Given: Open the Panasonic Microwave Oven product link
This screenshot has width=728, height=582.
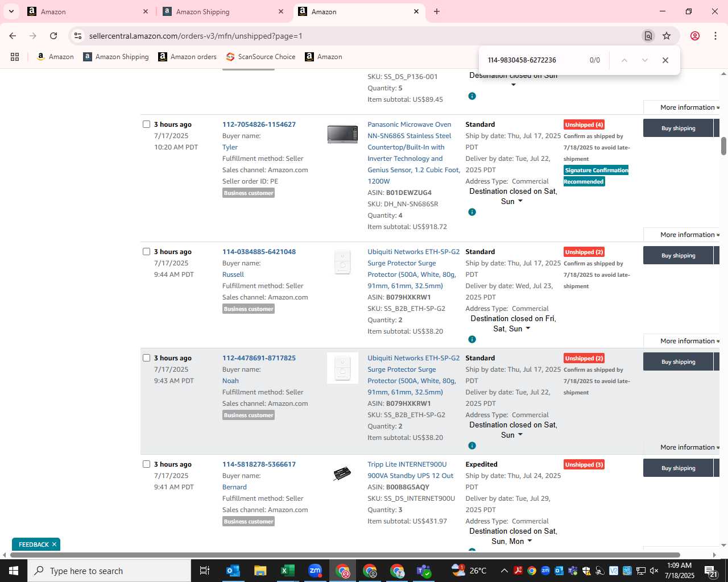Looking at the screenshot, I should [x=413, y=153].
